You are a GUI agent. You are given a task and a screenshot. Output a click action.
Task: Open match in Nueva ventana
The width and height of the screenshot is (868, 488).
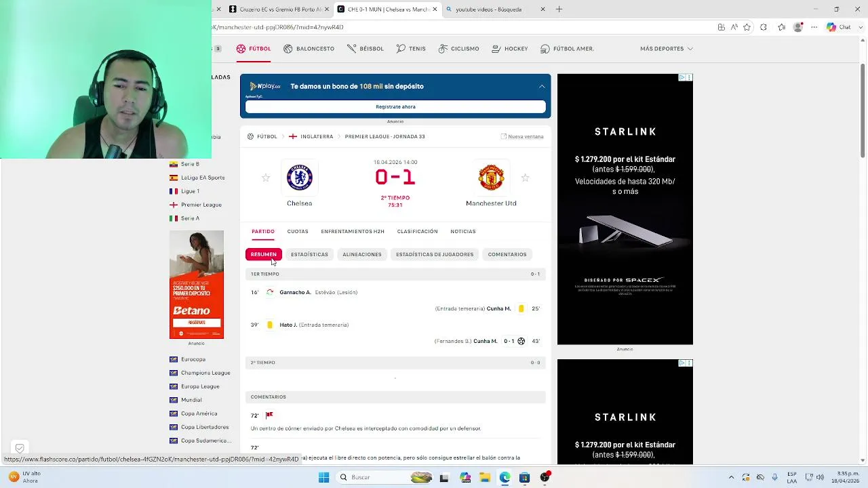pyautogui.click(x=522, y=136)
